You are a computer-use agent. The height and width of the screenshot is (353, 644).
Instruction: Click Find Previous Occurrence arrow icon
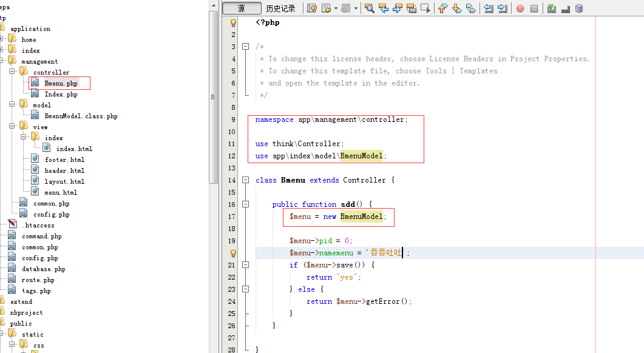(x=384, y=8)
